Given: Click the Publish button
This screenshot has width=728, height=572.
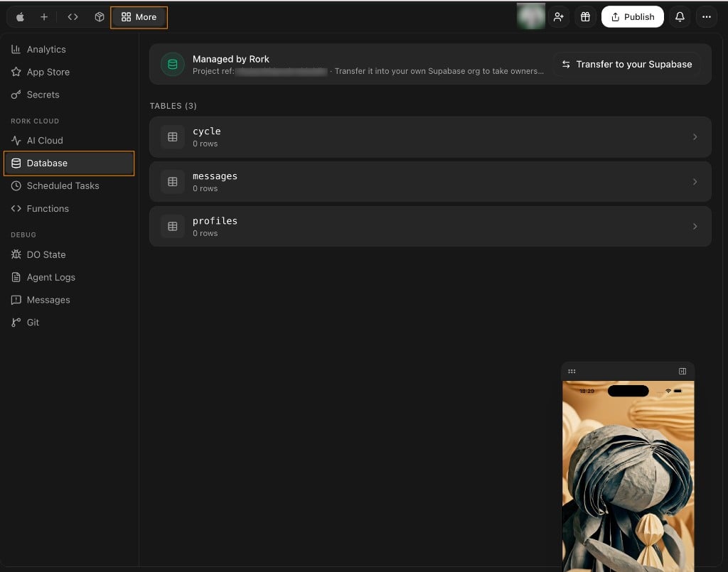Looking at the screenshot, I should pos(632,17).
